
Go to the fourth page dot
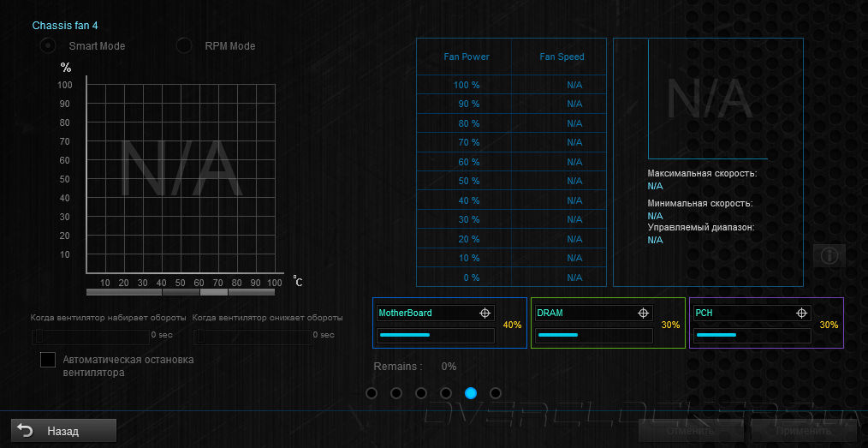[x=446, y=393]
